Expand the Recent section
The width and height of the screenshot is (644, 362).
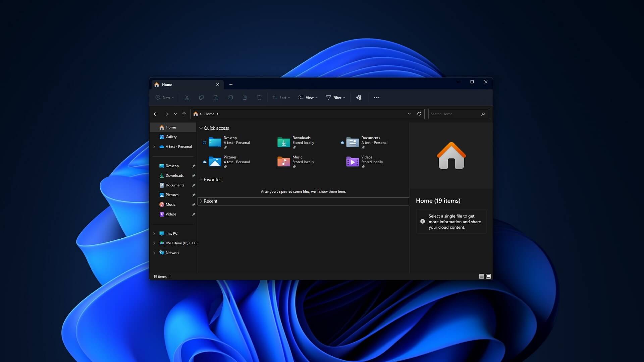(201, 201)
